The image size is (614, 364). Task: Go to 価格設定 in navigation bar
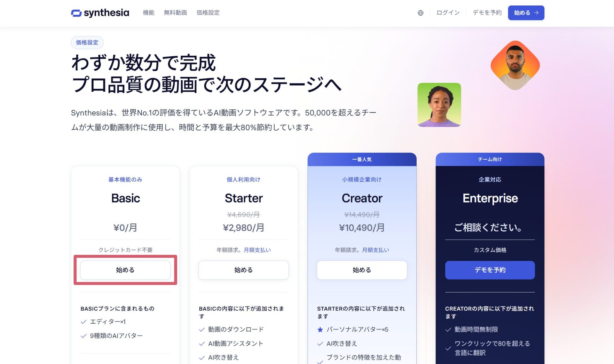pyautogui.click(x=208, y=13)
